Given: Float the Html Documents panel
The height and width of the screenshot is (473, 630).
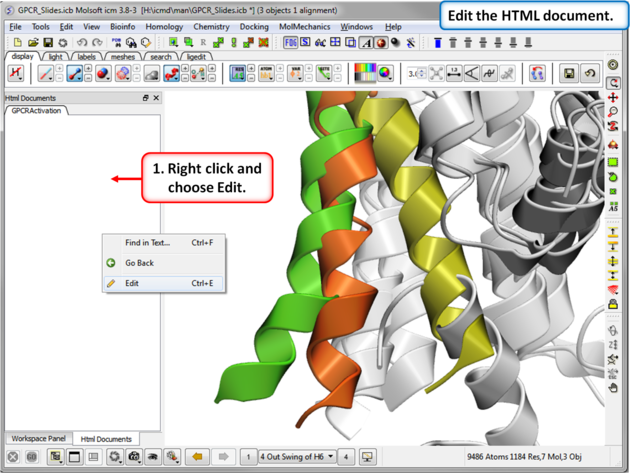Looking at the screenshot, I should click(146, 98).
